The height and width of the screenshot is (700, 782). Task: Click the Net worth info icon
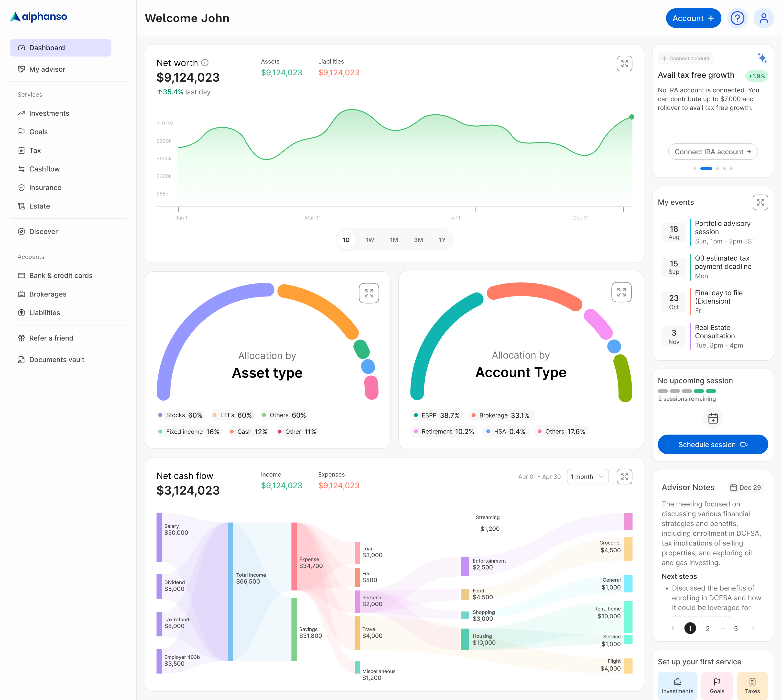tap(205, 63)
